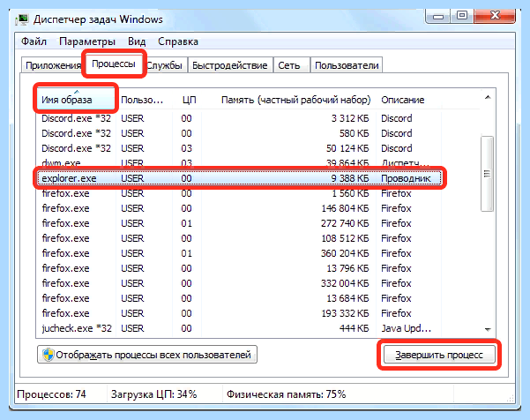Select firefox.exe row using 108 512 КБ
Viewport: 530px width, 420px height.
pyautogui.click(x=239, y=238)
